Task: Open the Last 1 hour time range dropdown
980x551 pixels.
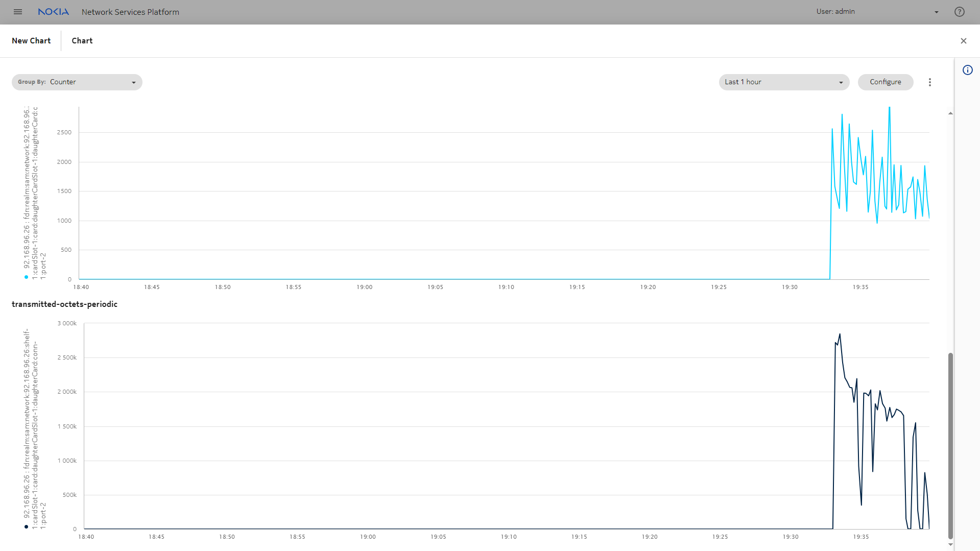Action: click(783, 82)
